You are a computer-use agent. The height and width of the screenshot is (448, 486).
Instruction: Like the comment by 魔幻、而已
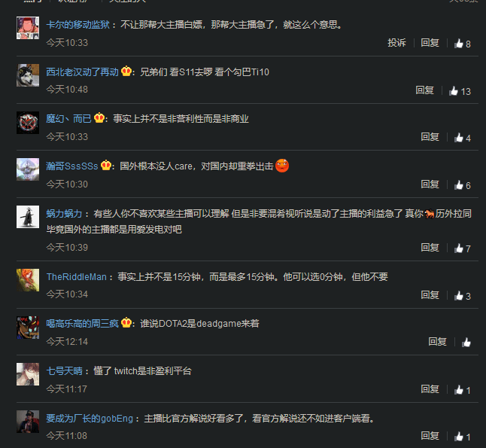[x=458, y=138]
